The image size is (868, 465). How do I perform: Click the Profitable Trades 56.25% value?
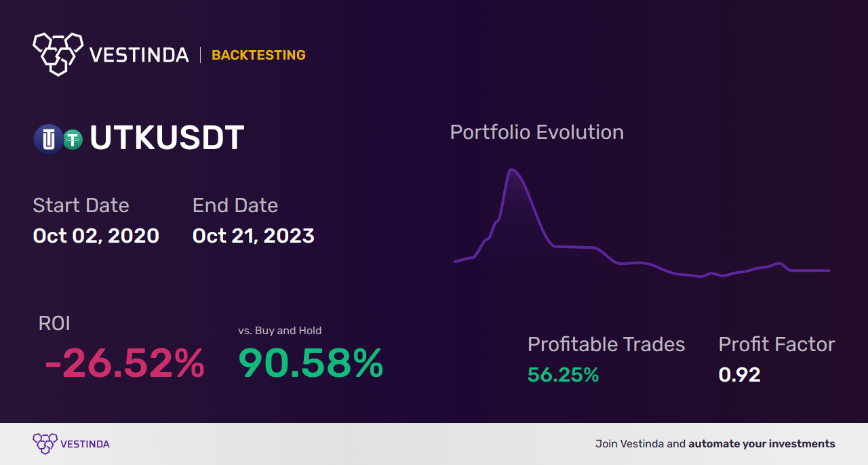pos(563,375)
